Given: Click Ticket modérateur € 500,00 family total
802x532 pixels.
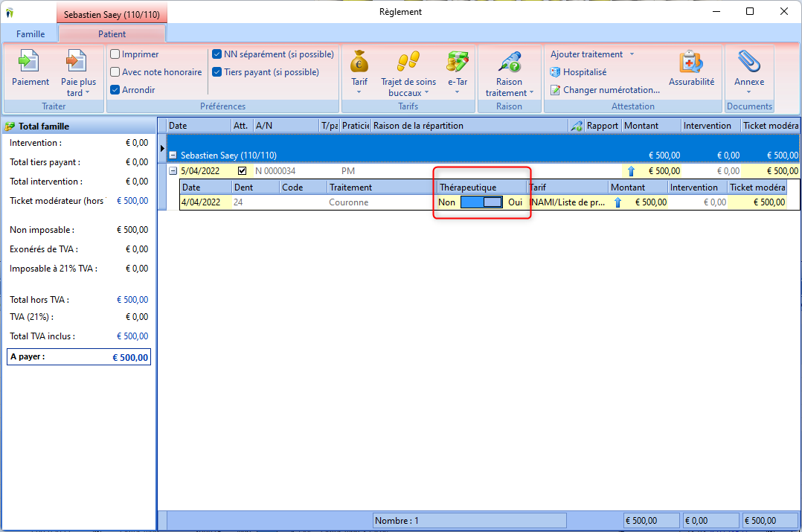Looking at the screenshot, I should tap(132, 201).
